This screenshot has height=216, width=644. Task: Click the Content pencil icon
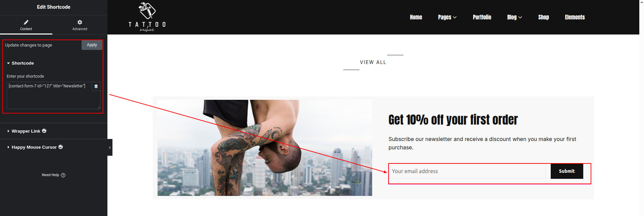26,22
